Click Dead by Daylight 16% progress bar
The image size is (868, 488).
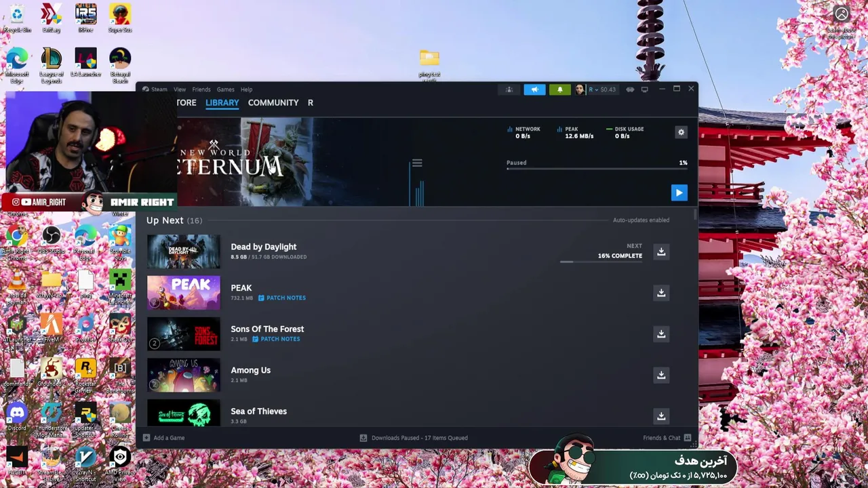click(601, 262)
